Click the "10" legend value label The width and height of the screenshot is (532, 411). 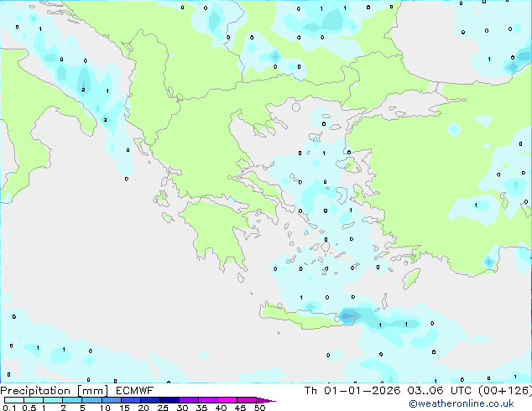point(105,408)
